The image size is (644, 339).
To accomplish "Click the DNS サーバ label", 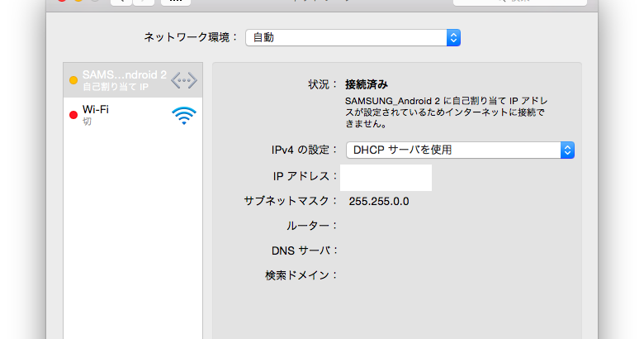I will 304,251.
